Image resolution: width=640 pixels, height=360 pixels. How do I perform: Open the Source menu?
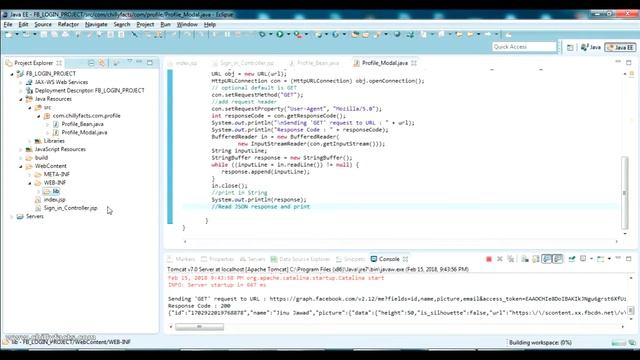pyautogui.click(x=43, y=24)
